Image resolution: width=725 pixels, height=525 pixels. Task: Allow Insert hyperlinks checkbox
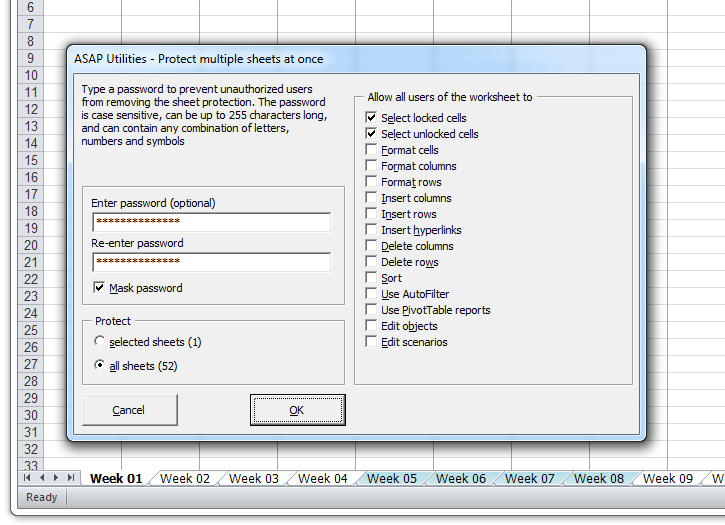371,229
